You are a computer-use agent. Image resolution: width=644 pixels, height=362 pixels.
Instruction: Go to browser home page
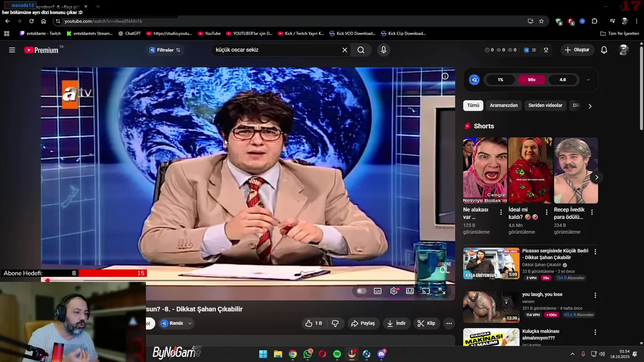click(x=43, y=21)
